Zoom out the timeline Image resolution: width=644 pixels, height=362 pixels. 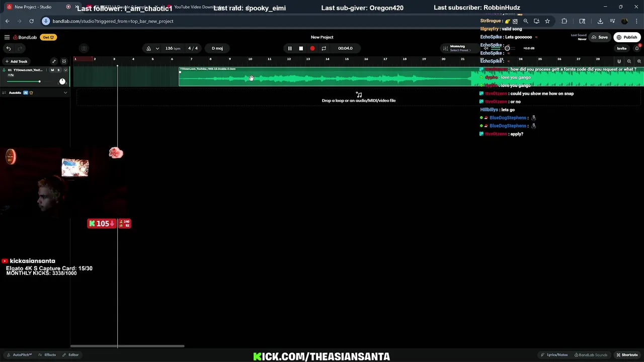pos(629,61)
